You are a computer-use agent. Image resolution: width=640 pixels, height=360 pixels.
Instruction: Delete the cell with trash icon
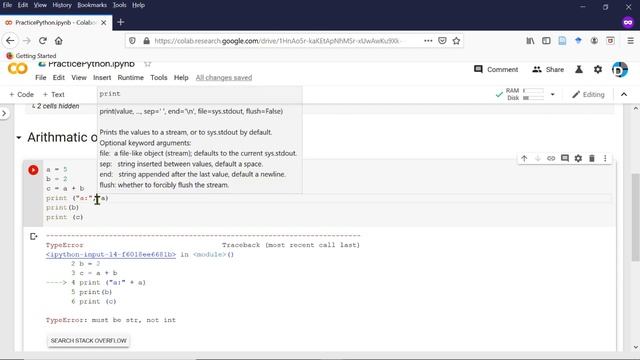point(592,158)
